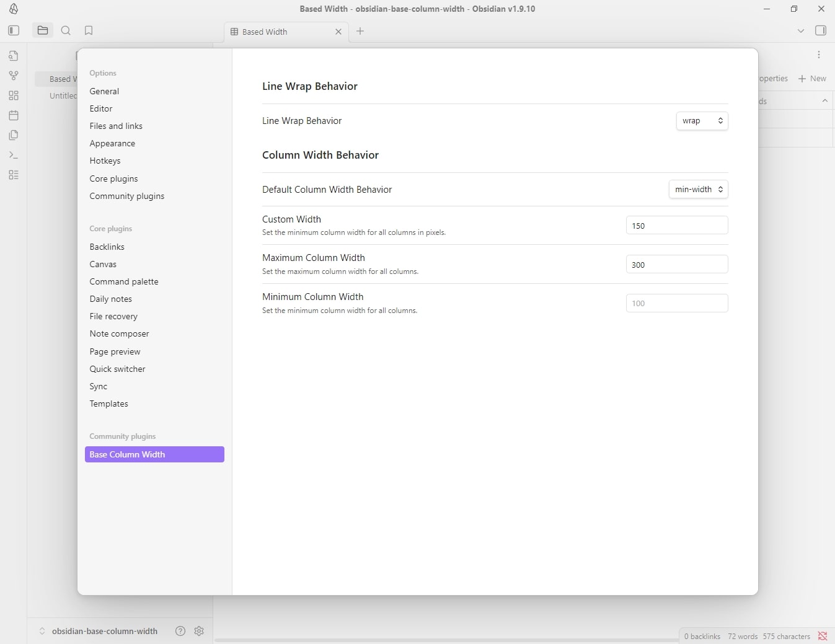Toggle the left sidebar icon
This screenshot has height=644, width=835.
[14, 30]
